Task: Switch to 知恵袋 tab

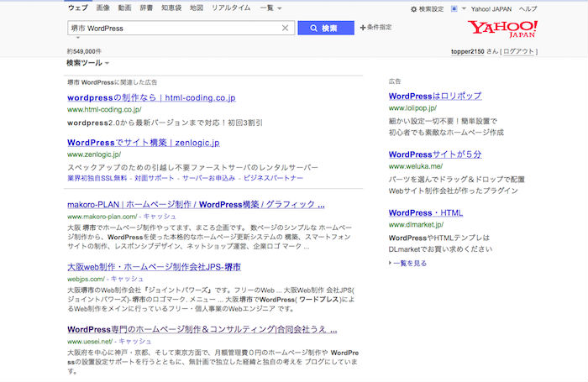Action: (x=171, y=8)
